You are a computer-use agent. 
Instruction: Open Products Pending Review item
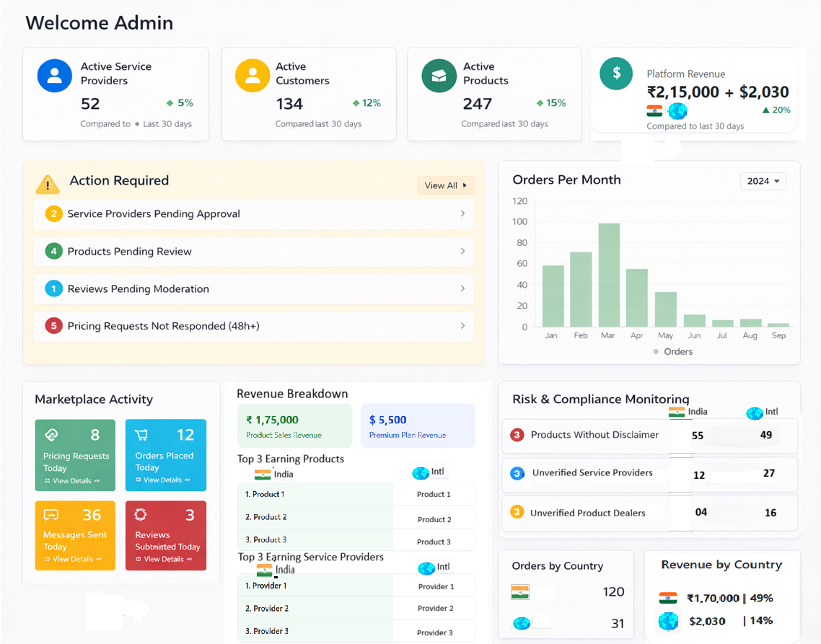254,252
